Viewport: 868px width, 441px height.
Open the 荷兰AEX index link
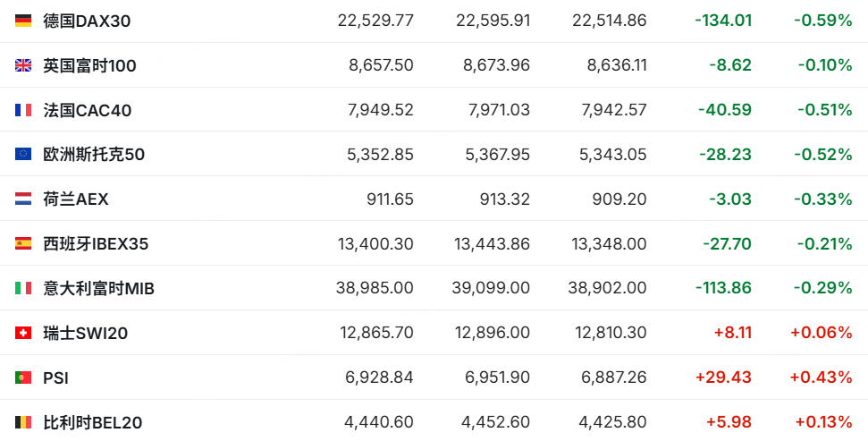[76, 199]
